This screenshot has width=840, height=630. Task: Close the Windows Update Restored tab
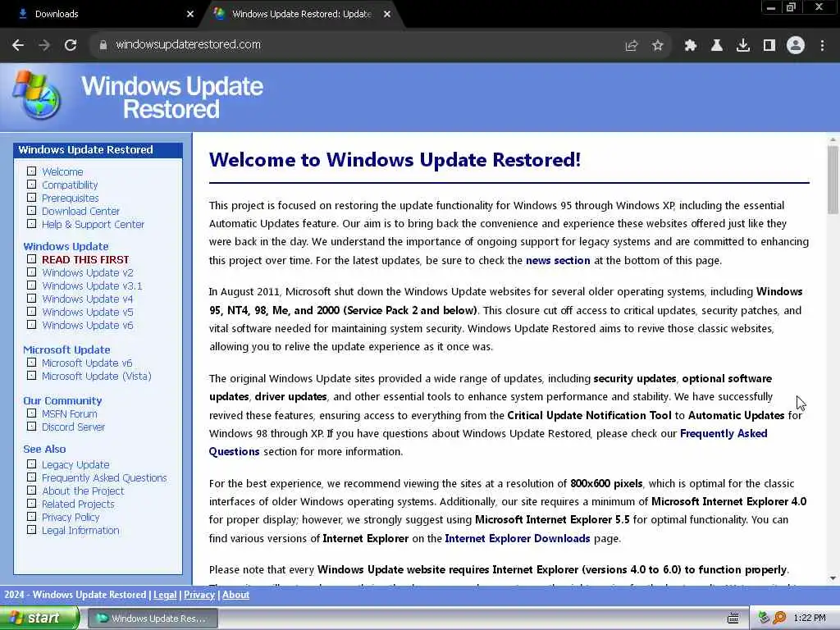387,14
